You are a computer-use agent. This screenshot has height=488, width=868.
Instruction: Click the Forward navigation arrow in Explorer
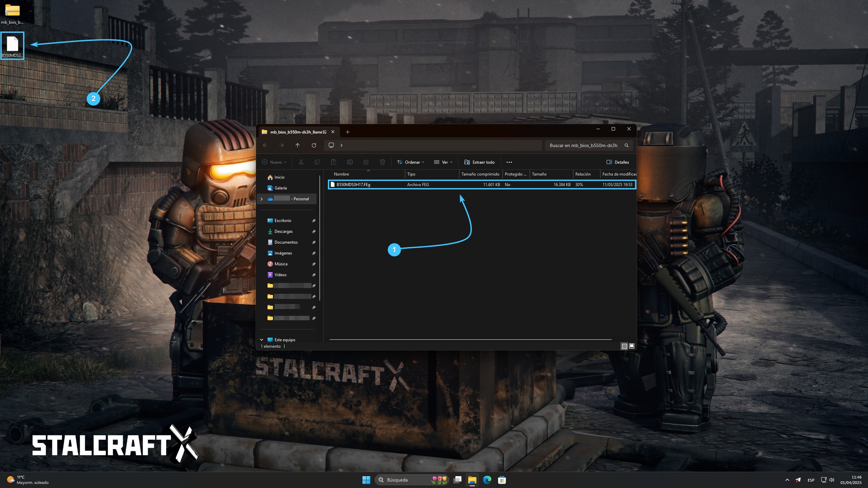tap(281, 145)
